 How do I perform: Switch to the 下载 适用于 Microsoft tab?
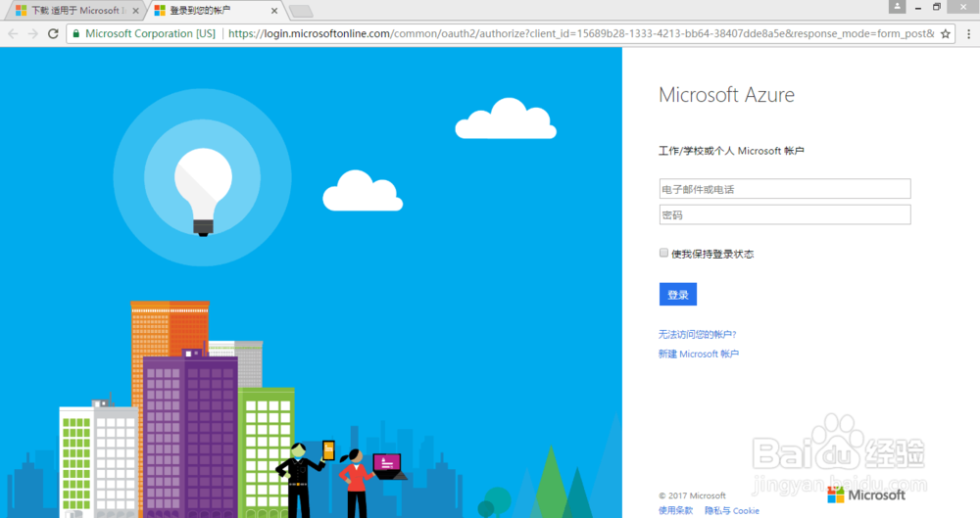pyautogui.click(x=75, y=11)
